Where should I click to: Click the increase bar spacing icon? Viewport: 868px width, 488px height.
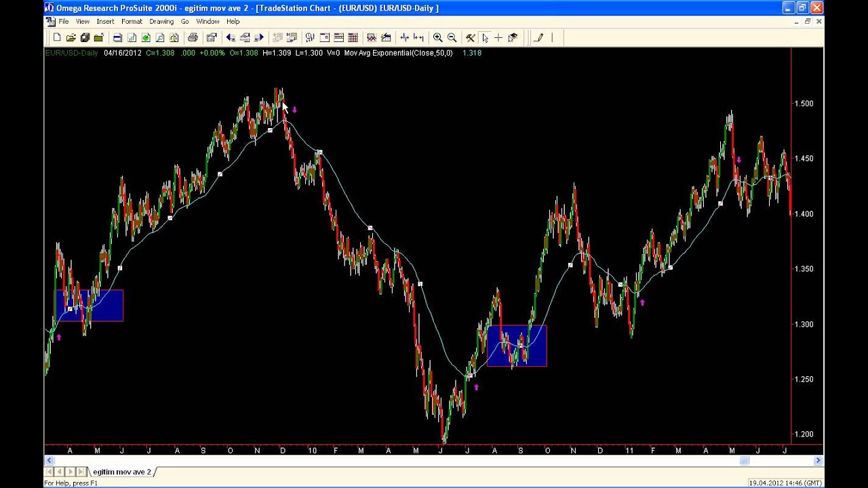click(x=419, y=38)
